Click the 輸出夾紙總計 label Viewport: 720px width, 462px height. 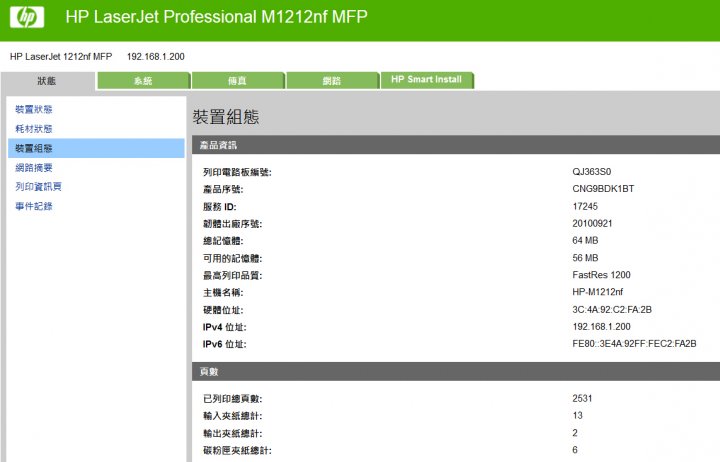click(x=232, y=433)
